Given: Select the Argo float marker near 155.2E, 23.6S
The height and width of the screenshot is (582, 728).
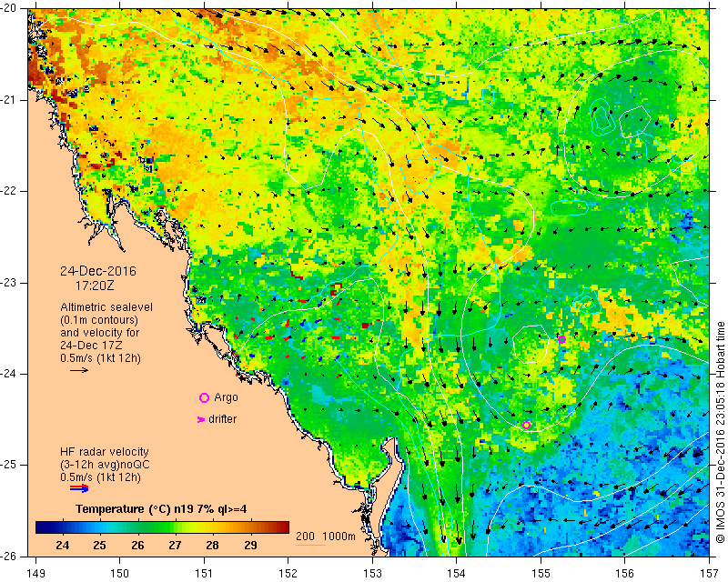Looking at the screenshot, I should [561, 340].
